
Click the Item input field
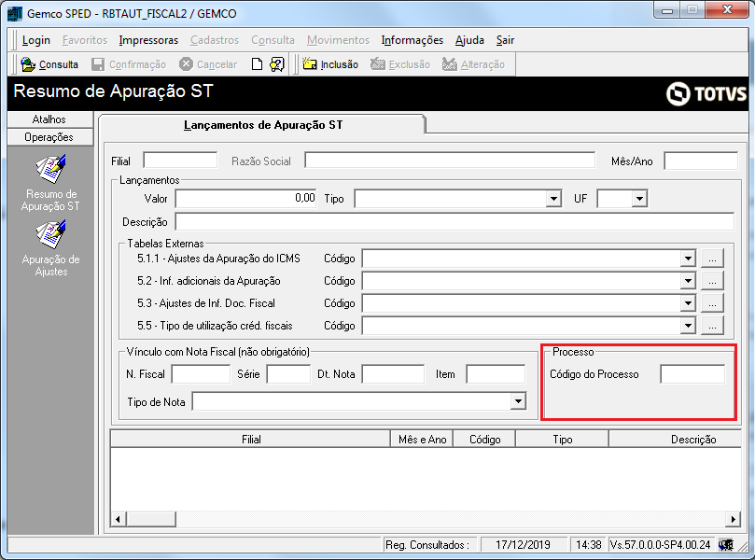click(x=496, y=374)
